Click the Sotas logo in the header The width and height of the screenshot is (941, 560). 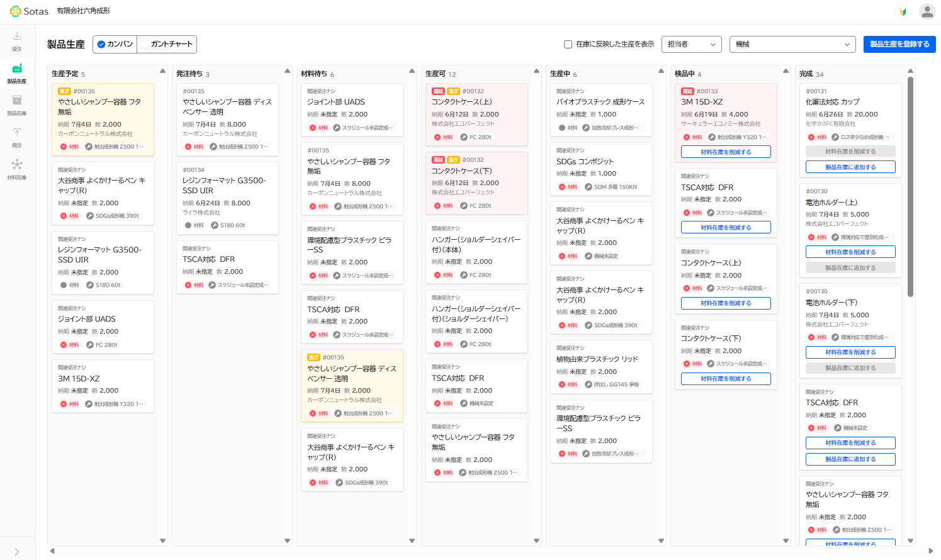point(29,11)
